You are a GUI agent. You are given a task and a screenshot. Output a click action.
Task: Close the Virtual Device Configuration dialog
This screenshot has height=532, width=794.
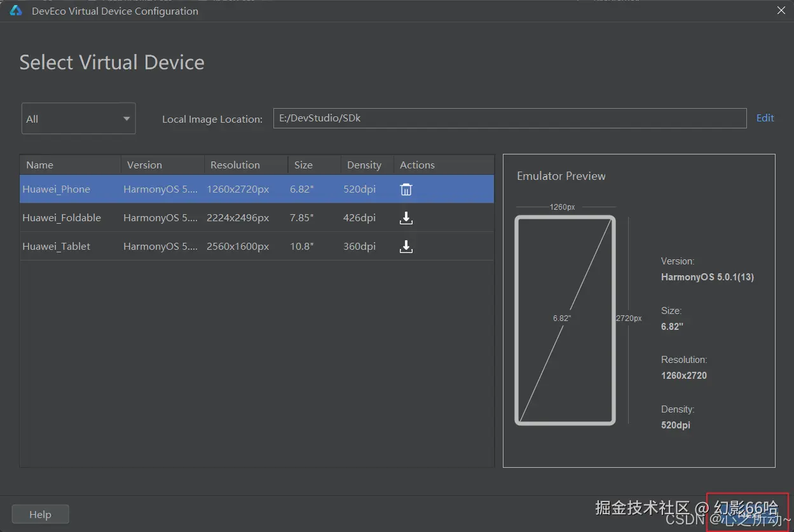[781, 10]
